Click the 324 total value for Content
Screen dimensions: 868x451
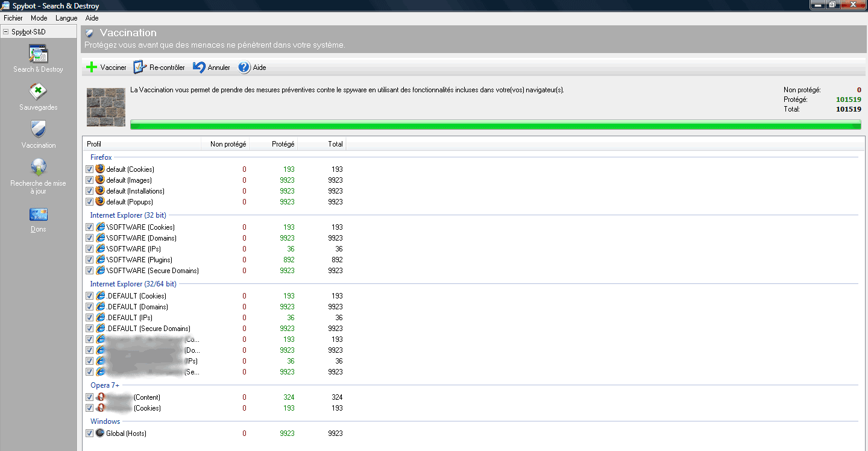(x=337, y=397)
